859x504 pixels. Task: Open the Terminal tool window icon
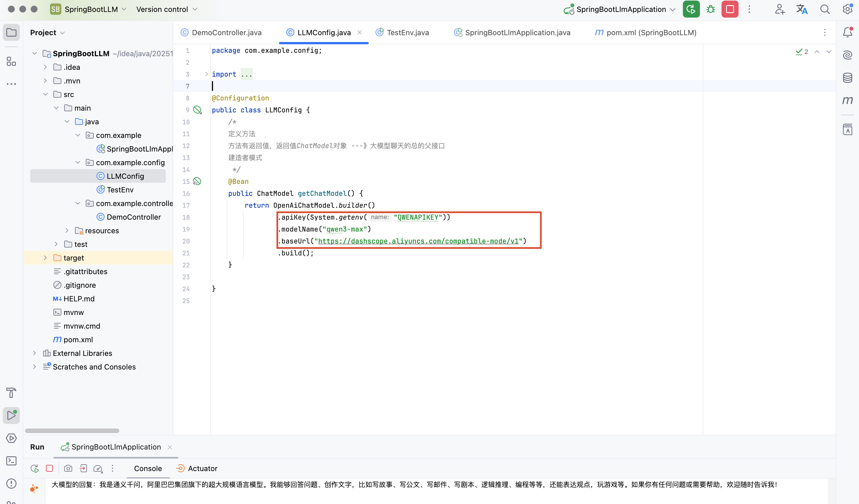(11, 461)
